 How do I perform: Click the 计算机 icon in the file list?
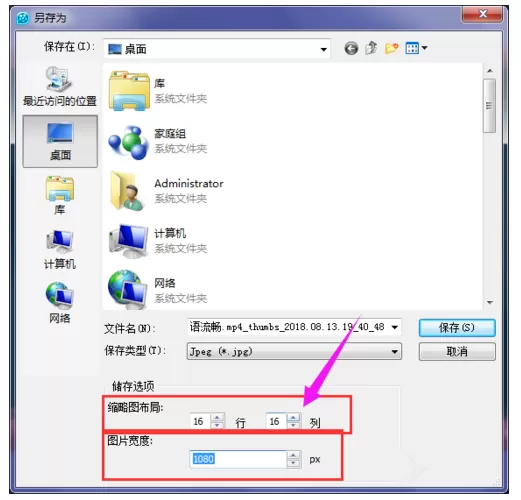click(x=128, y=241)
